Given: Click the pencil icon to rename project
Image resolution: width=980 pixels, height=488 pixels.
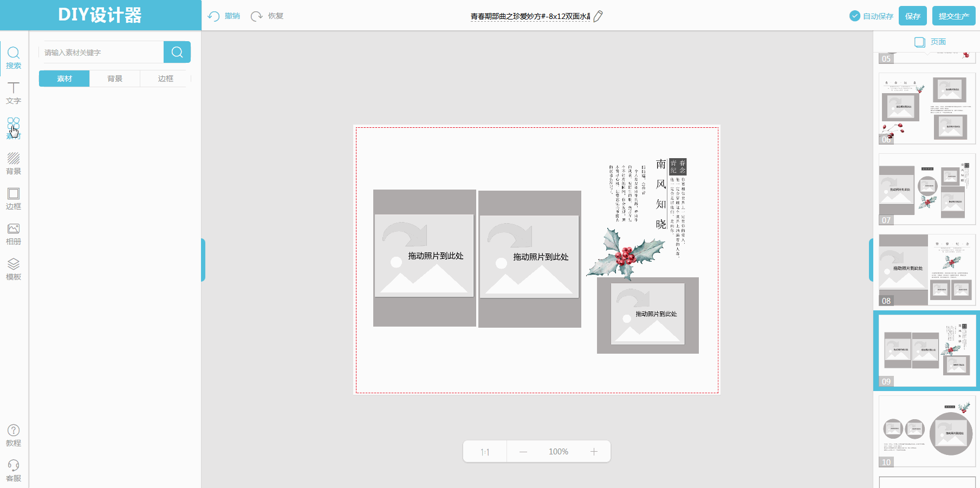Looking at the screenshot, I should tap(598, 16).
